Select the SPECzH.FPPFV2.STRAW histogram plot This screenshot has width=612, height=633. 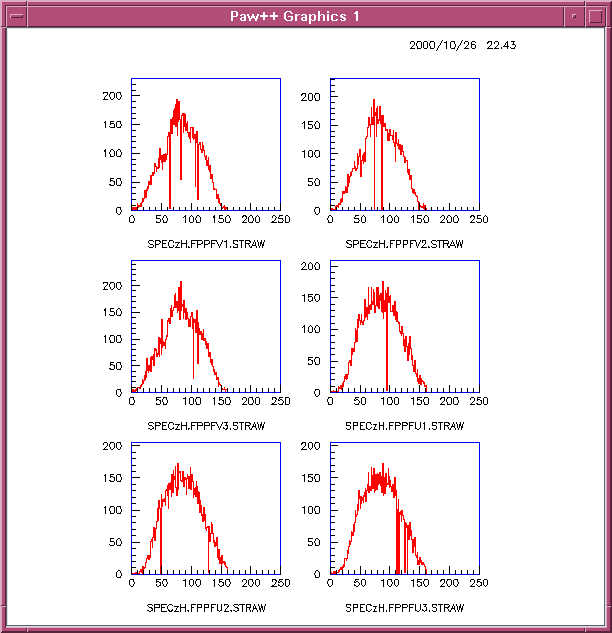click(x=405, y=144)
